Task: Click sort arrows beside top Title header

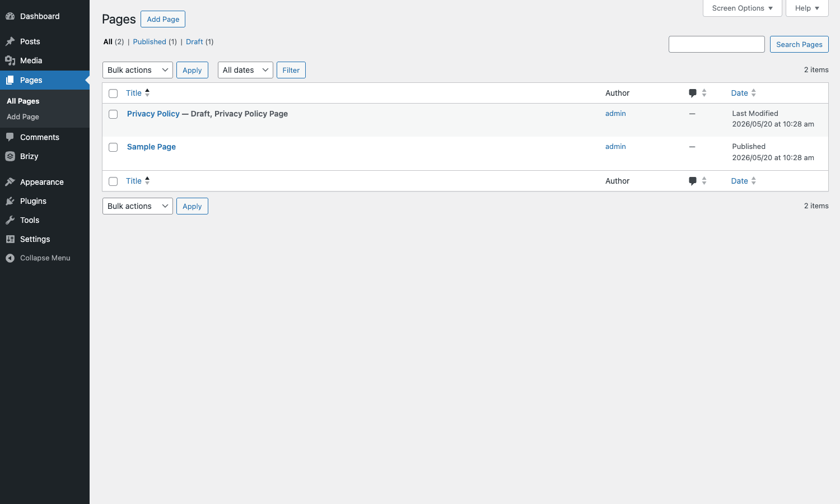Action: pyautogui.click(x=147, y=93)
